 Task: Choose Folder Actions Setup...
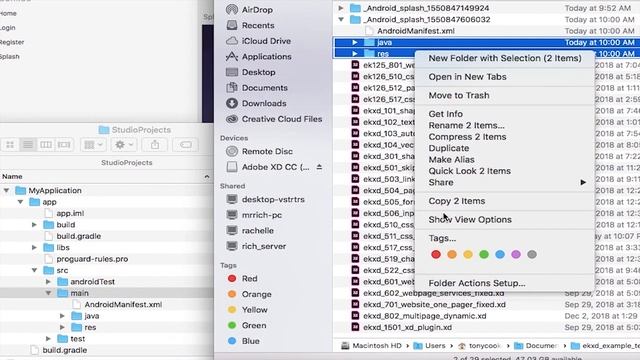coord(505,283)
